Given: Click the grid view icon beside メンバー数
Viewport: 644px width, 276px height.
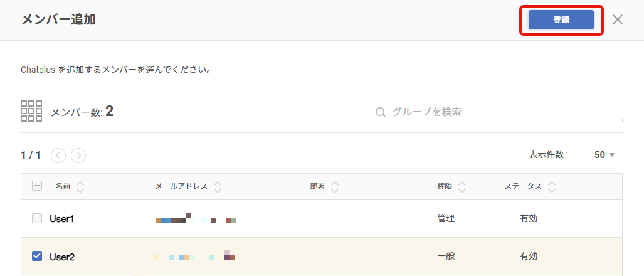Looking at the screenshot, I should pyautogui.click(x=31, y=111).
